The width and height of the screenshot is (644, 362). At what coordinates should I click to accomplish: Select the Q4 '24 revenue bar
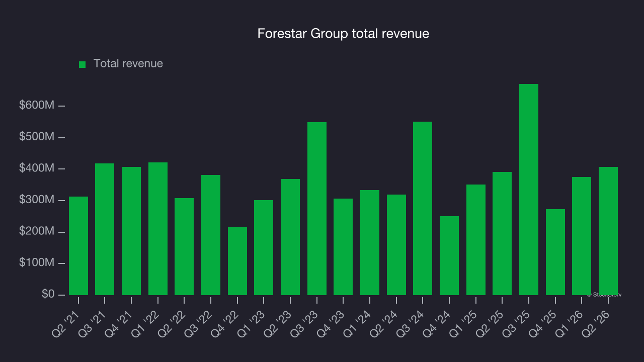point(449,255)
